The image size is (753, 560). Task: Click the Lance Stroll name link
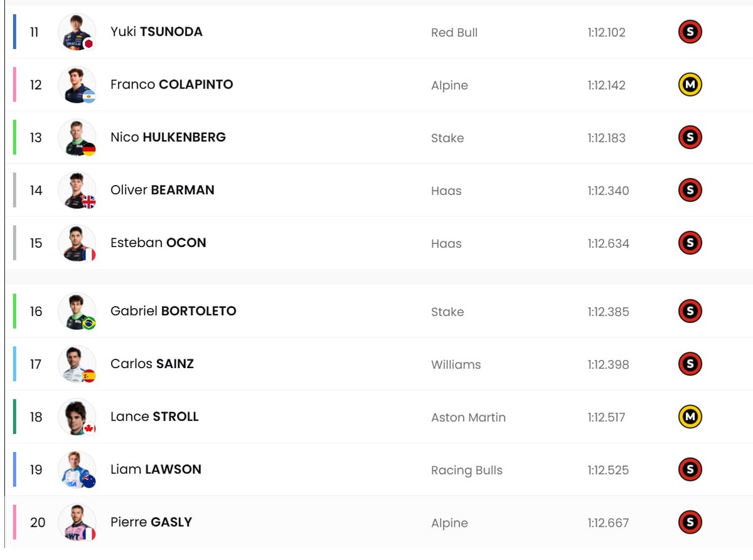click(x=154, y=416)
